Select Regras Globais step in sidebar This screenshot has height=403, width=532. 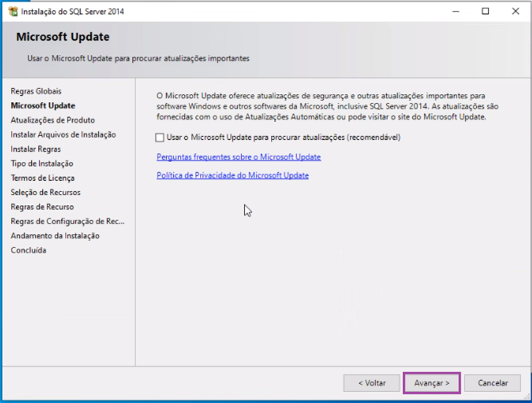tap(36, 91)
